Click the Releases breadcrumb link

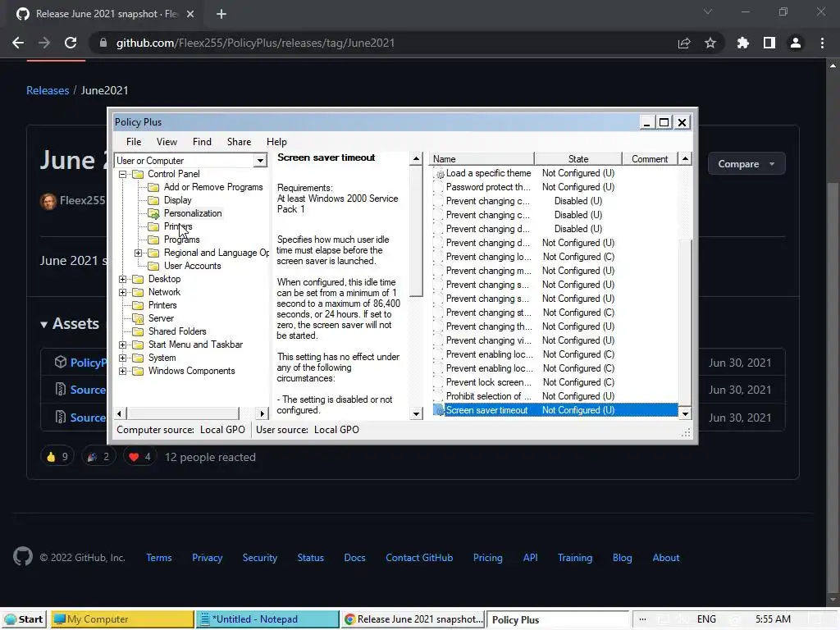48,90
